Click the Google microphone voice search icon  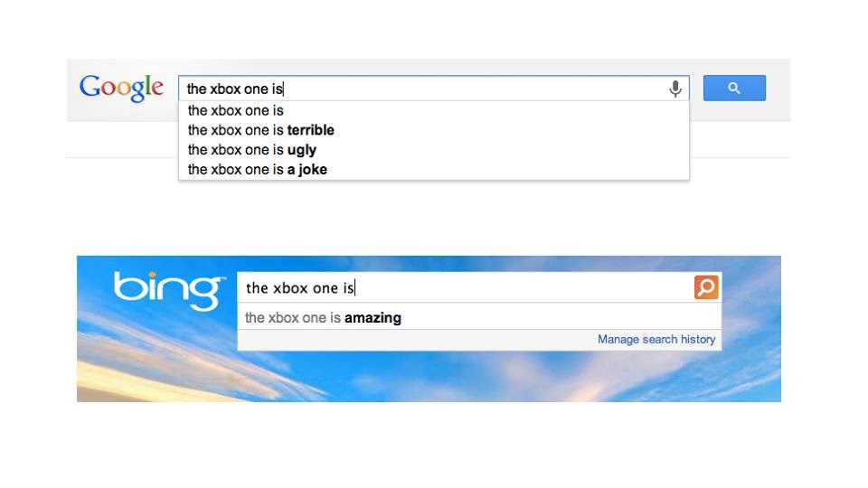675,89
